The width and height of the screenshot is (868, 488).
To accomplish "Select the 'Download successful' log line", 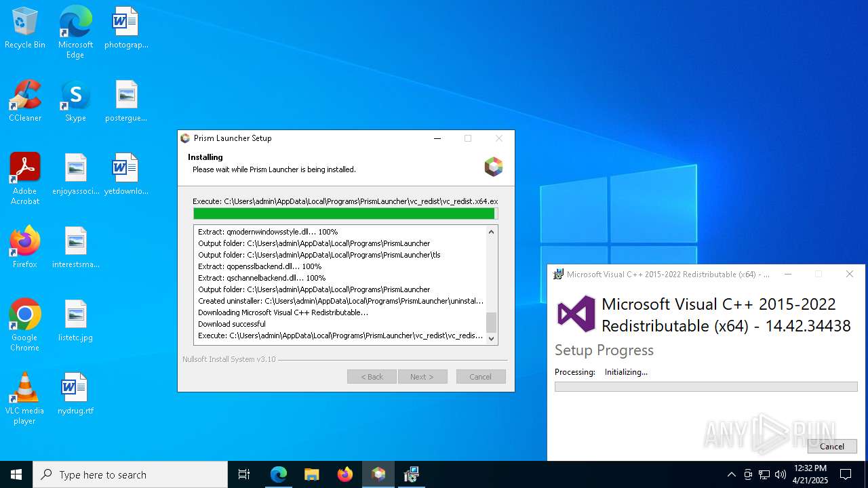I will pos(232,324).
